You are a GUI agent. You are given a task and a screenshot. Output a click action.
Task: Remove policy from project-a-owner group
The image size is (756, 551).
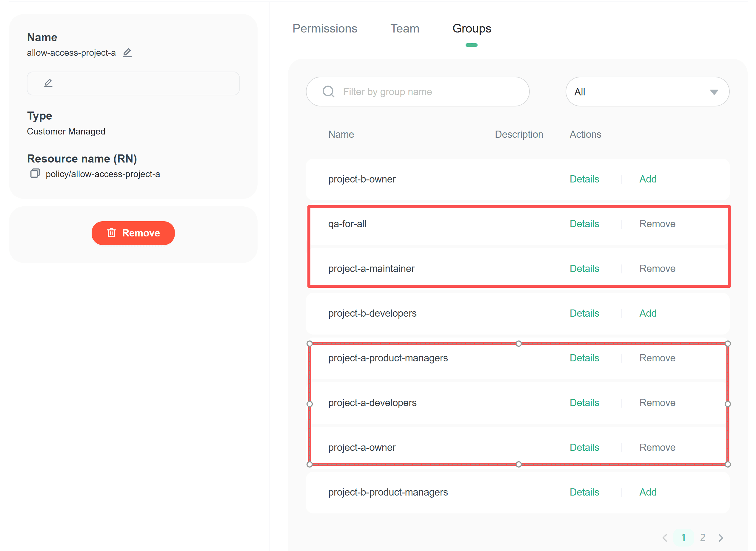[657, 447]
